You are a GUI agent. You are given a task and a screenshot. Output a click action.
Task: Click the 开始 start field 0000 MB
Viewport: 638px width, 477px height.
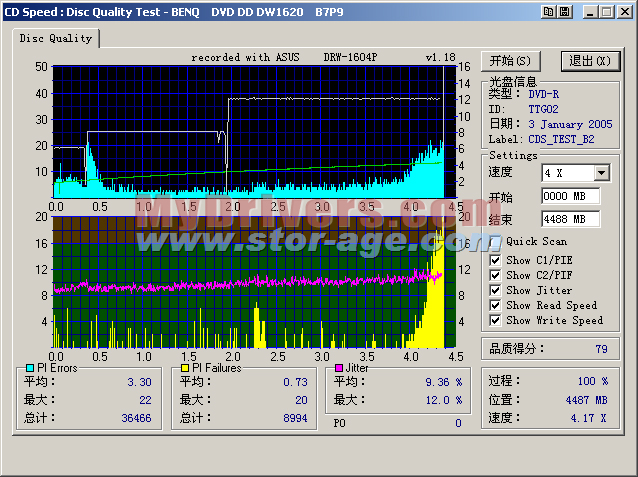pos(570,196)
